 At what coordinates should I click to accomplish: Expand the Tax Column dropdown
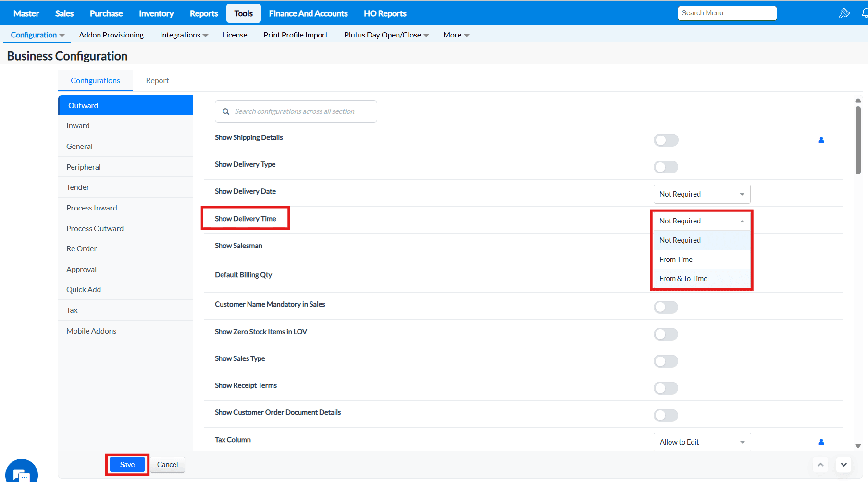pyautogui.click(x=702, y=442)
